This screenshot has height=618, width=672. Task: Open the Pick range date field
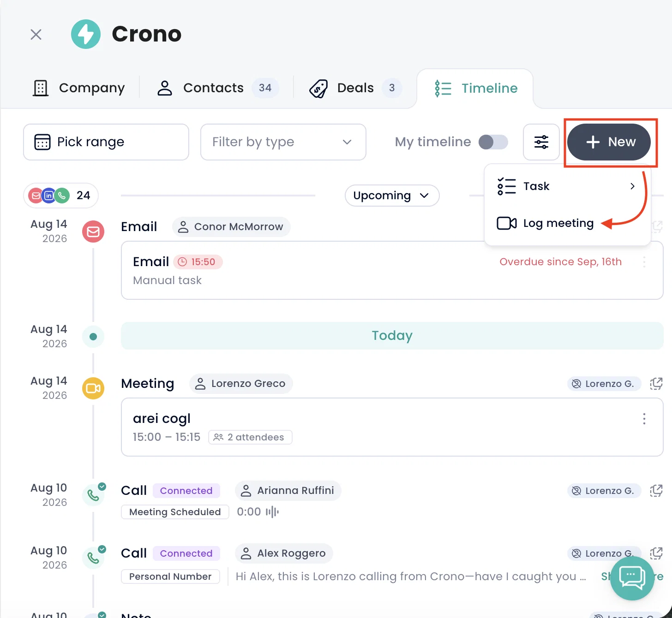[x=106, y=142]
